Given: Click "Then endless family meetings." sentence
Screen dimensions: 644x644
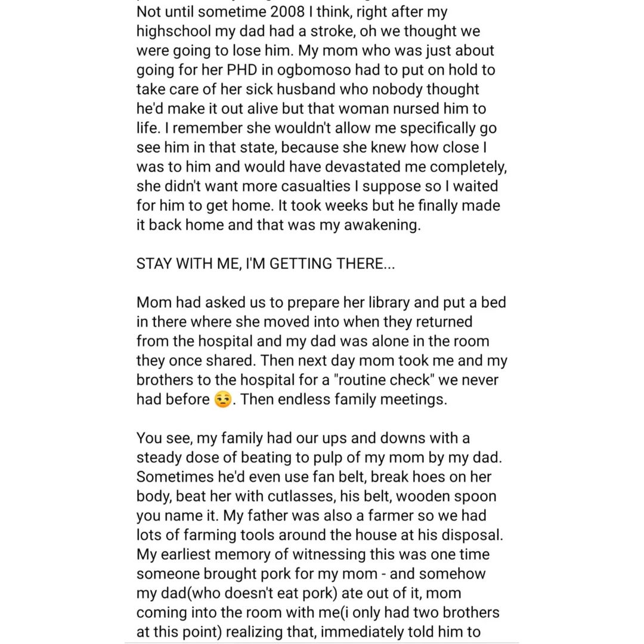Looking at the screenshot, I should pyautogui.click(x=343, y=400).
